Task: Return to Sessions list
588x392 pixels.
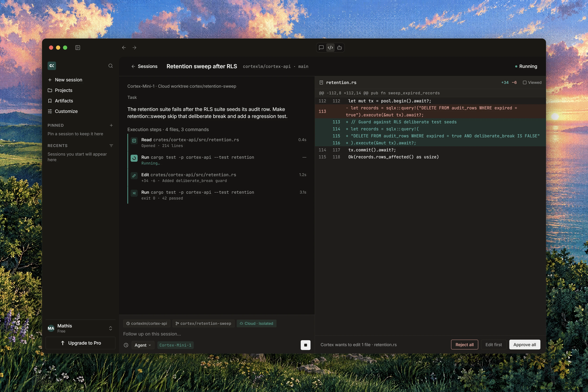Action: pyautogui.click(x=144, y=66)
